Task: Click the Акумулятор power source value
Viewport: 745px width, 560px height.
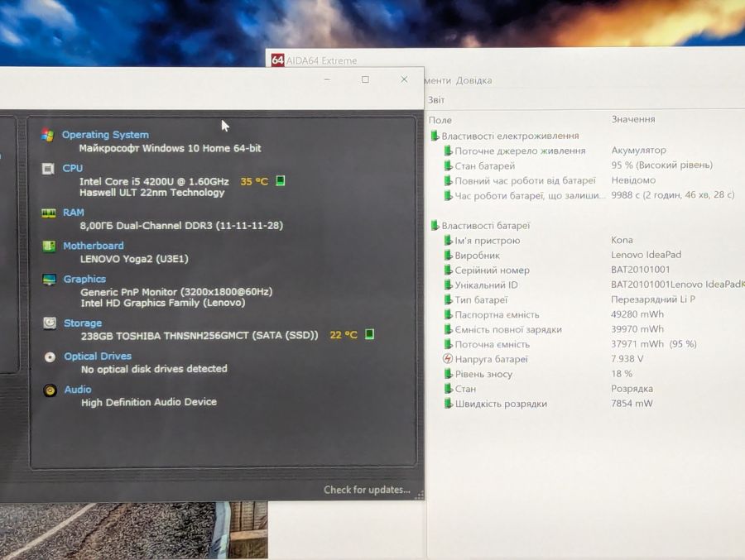Action: pyautogui.click(x=638, y=150)
